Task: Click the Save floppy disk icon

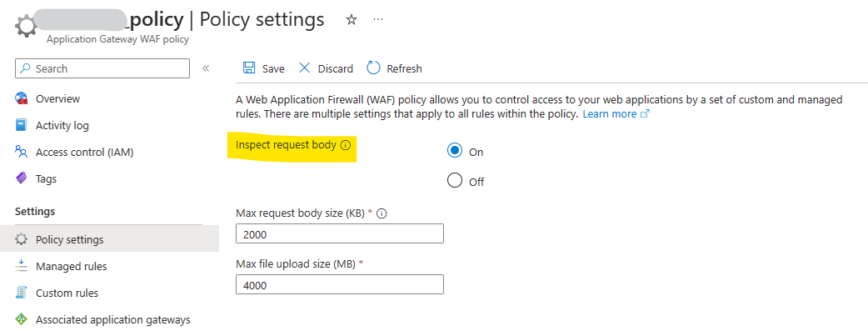Action: pos(249,68)
